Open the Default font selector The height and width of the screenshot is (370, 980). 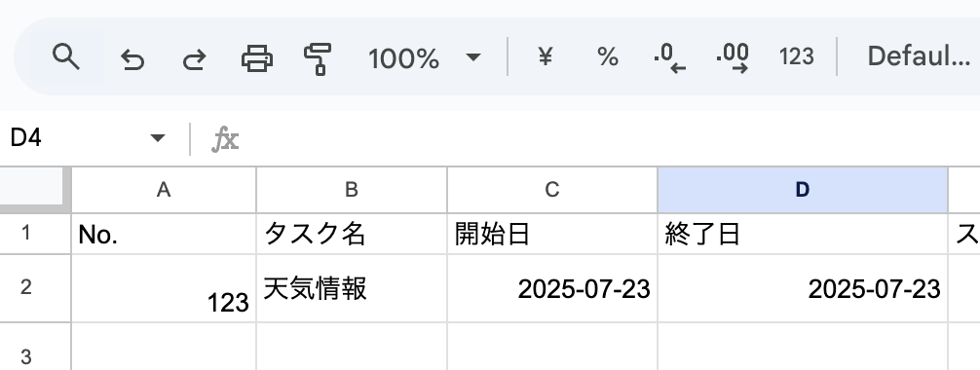[x=919, y=56]
